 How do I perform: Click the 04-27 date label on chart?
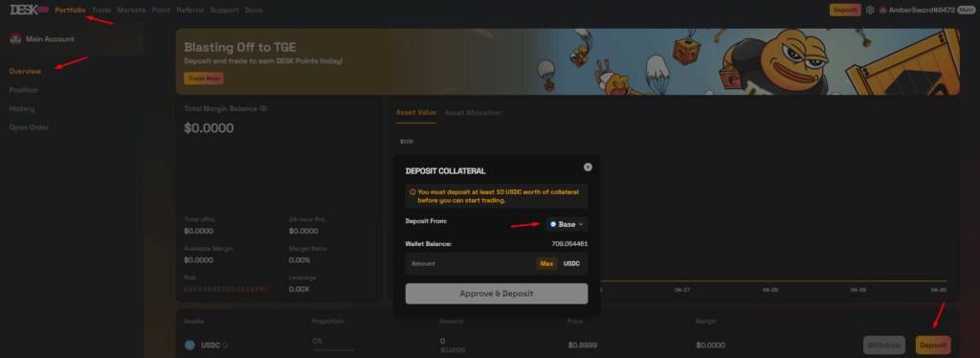[x=682, y=290]
